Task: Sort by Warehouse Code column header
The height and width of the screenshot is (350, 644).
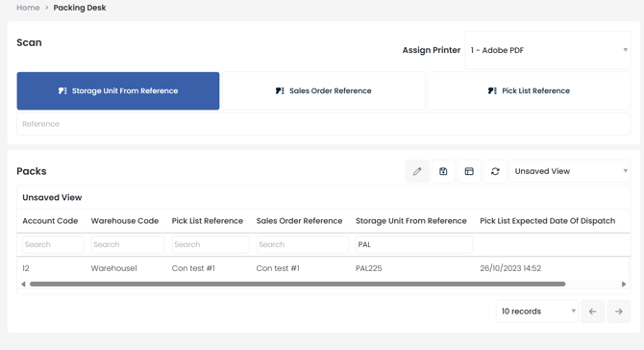Action: pos(125,221)
